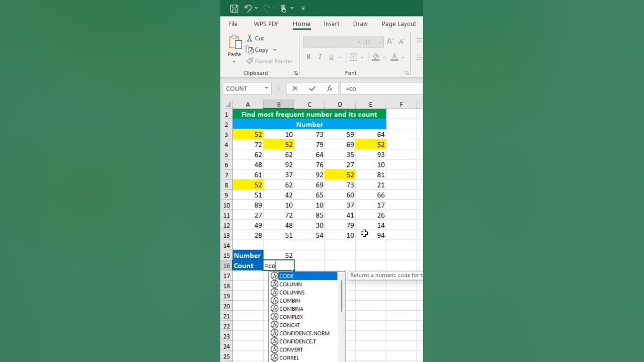
Task: Click the Undo arrow icon
Action: tap(248, 8)
